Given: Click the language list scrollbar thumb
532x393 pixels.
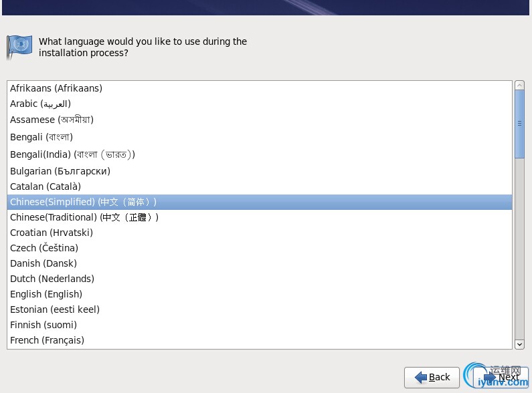Looking at the screenshot, I should click(519, 124).
